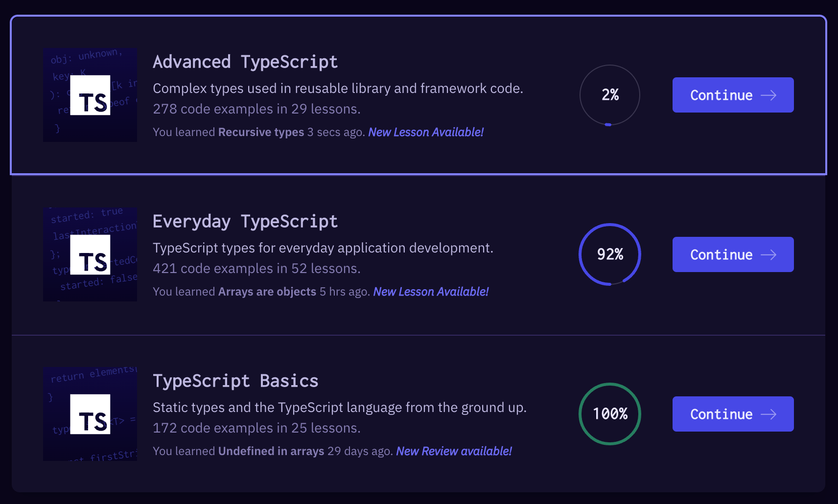The image size is (838, 504).
Task: Open New Lesson Available link under Advanced TypeScript
Action: click(425, 132)
